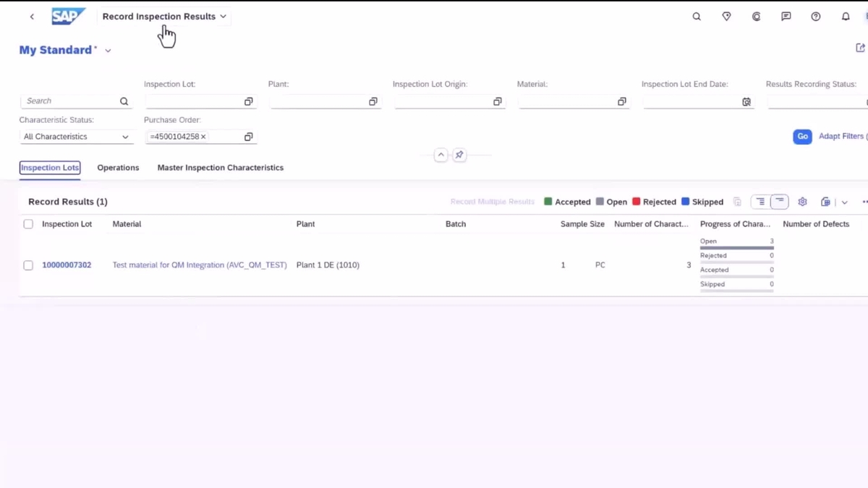Click the search magnifier in Search field
868x488 pixels.
click(124, 101)
